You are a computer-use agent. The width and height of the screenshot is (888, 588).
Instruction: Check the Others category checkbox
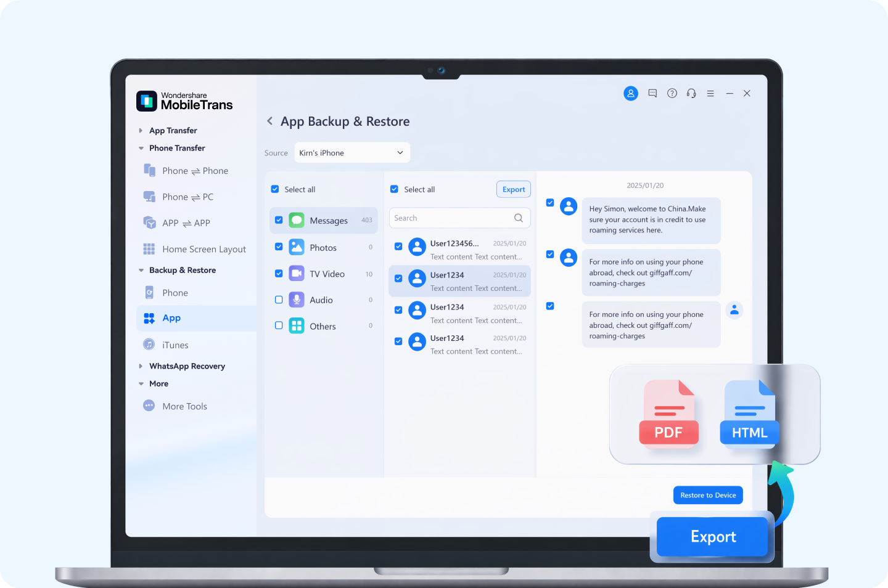279,325
